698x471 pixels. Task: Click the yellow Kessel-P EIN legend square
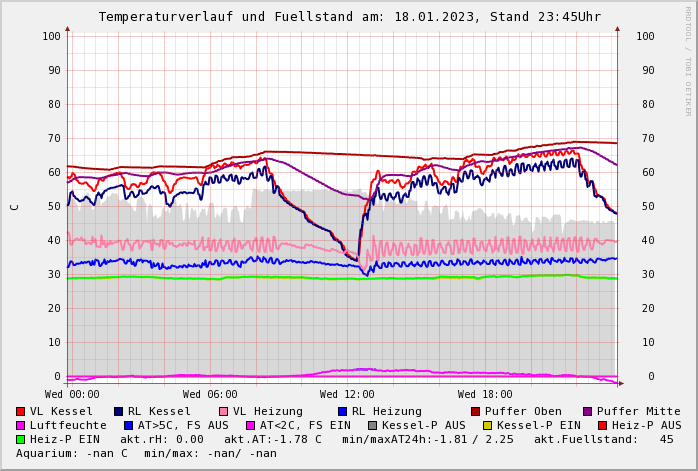click(x=487, y=426)
